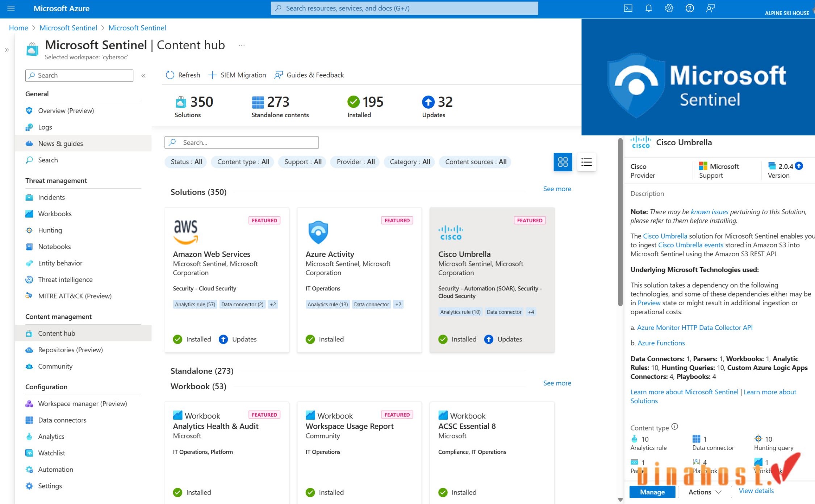Open the Content sources : All filter
The image size is (815, 504).
point(476,162)
